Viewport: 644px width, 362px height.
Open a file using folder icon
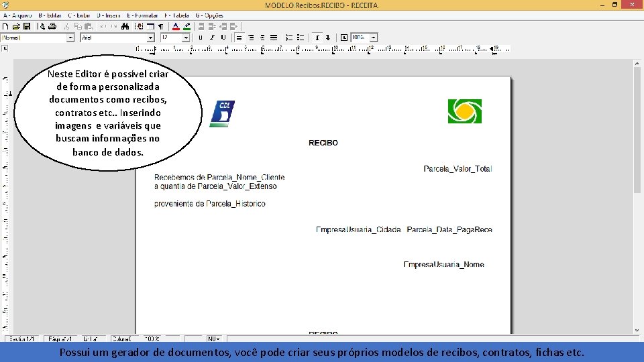[x=16, y=26]
